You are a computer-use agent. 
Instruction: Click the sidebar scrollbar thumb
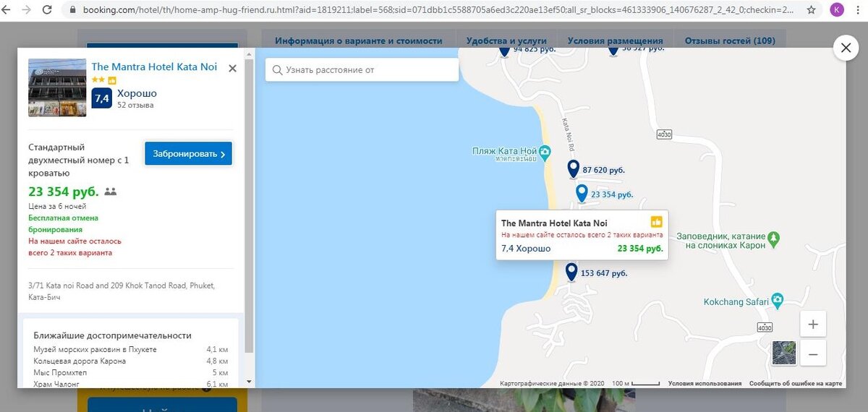pyautogui.click(x=250, y=206)
